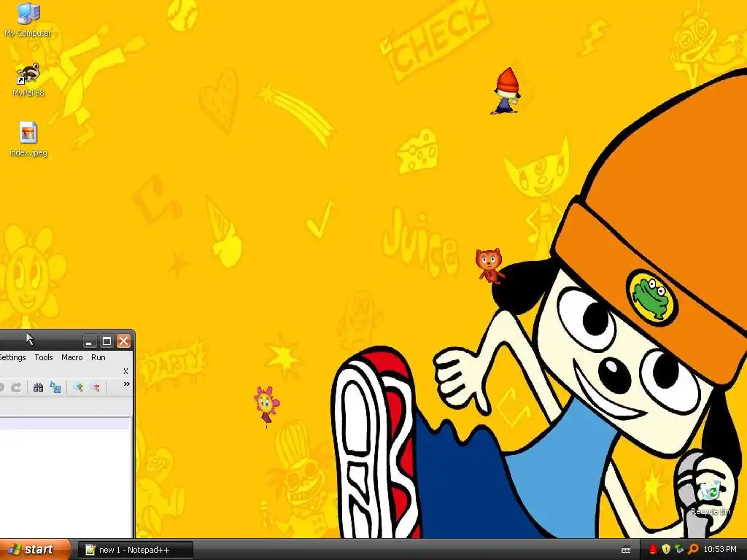
Task: Click the Sunny Funny flower desktop mascot
Action: [266, 405]
